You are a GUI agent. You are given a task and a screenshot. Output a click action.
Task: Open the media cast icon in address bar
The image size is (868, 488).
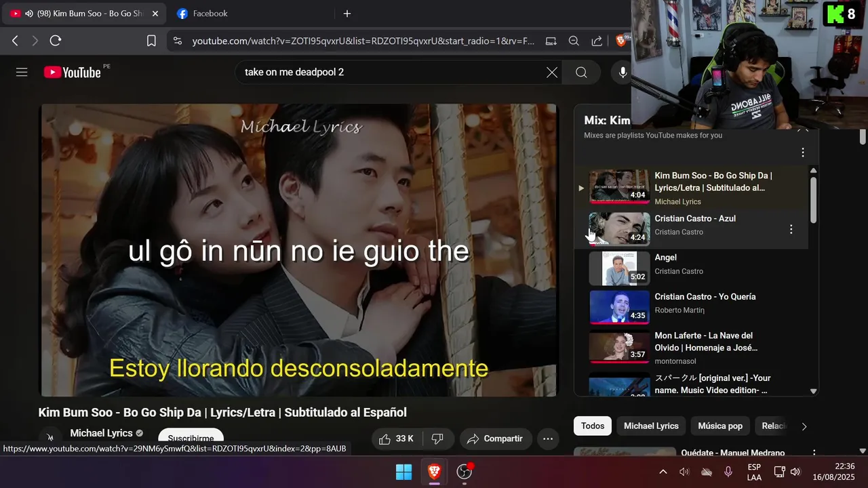pos(551,41)
